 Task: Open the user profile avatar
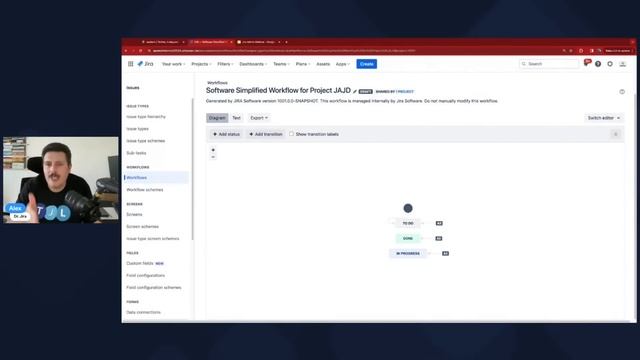622,64
